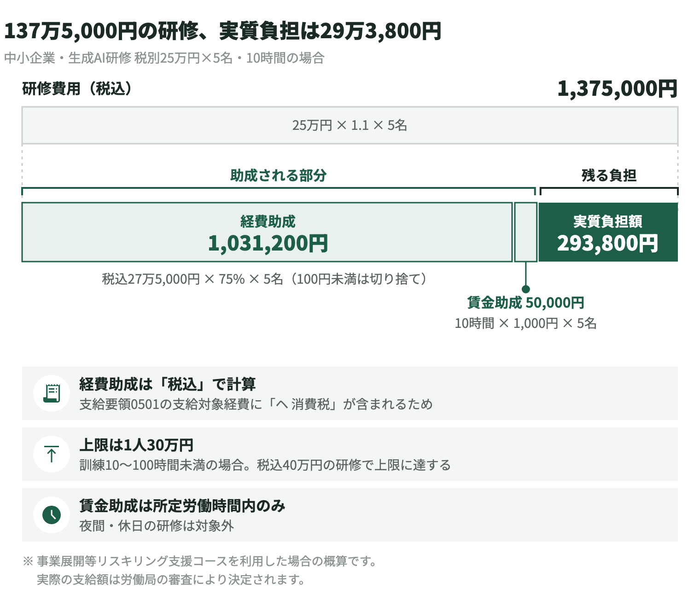Image resolution: width=700 pixels, height=613 pixels.
Task: Click the headline 137万5,000円の研修、実質負担は29万3,800円
Action: pos(222,31)
